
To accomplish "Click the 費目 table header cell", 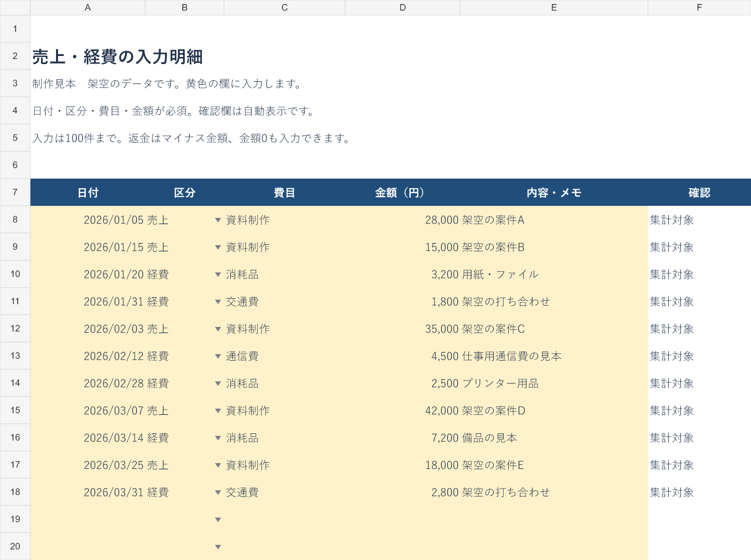I will [x=285, y=192].
